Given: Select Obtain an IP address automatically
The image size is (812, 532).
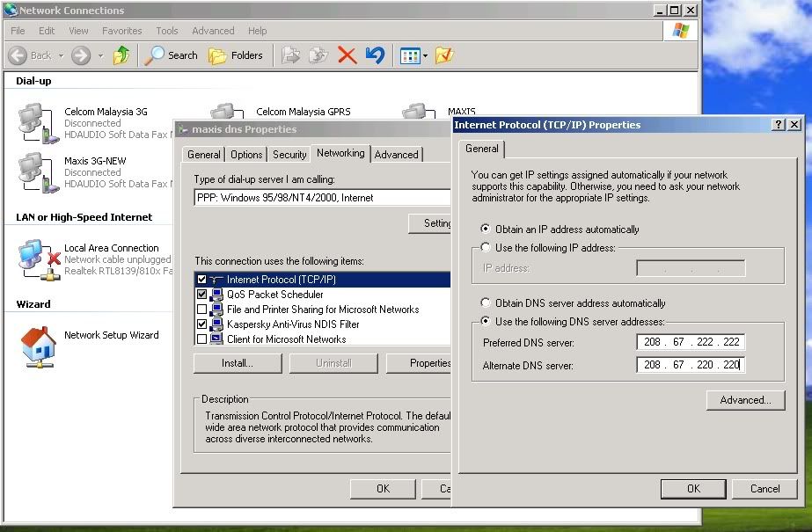Looking at the screenshot, I should (486, 229).
